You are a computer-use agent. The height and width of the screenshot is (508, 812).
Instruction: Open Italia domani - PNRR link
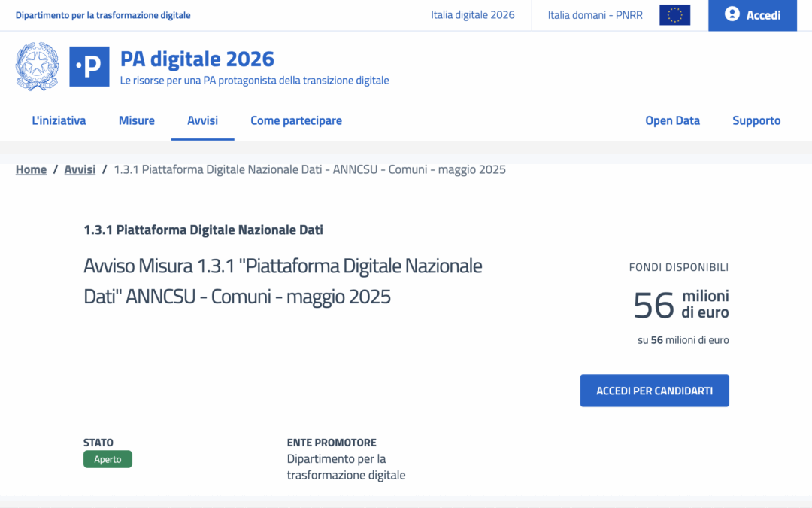[595, 15]
